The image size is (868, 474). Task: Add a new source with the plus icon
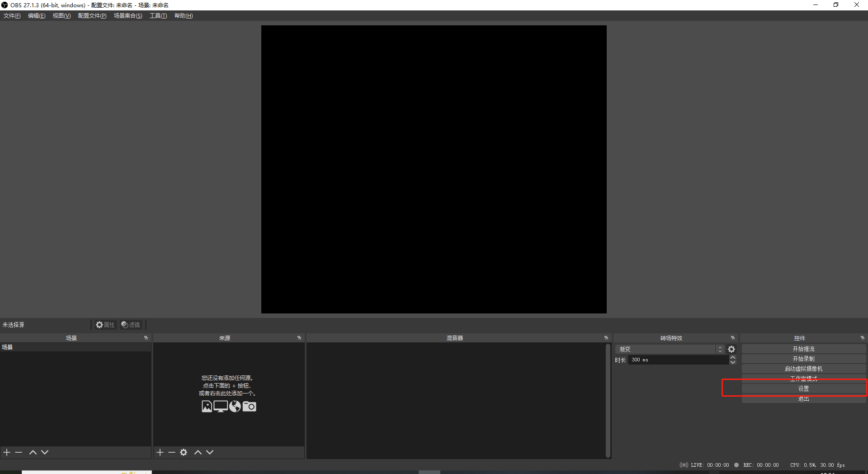160,452
